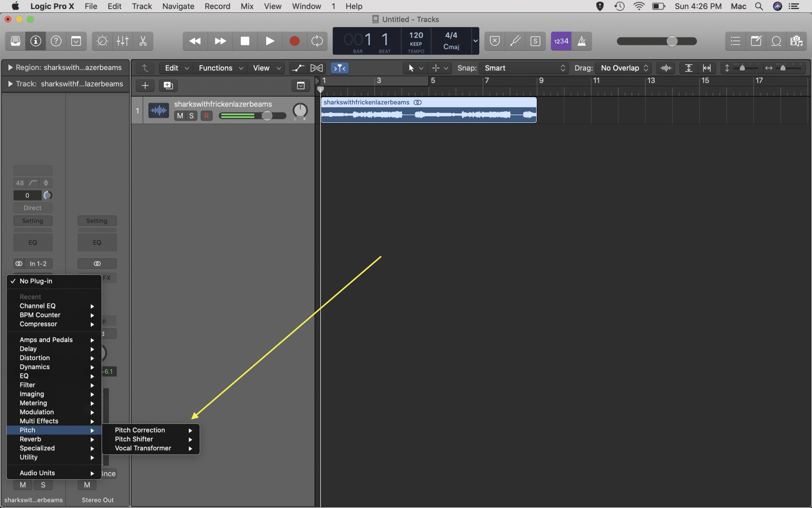Adjust the horizontal zoom slider

[x=783, y=68]
